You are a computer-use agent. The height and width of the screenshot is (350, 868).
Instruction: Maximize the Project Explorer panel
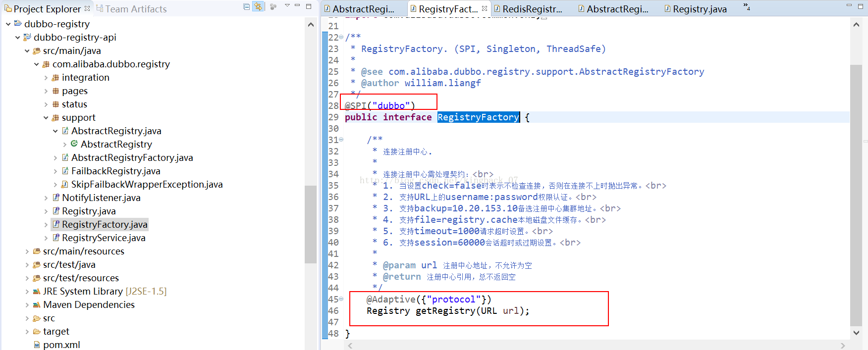[x=309, y=6]
